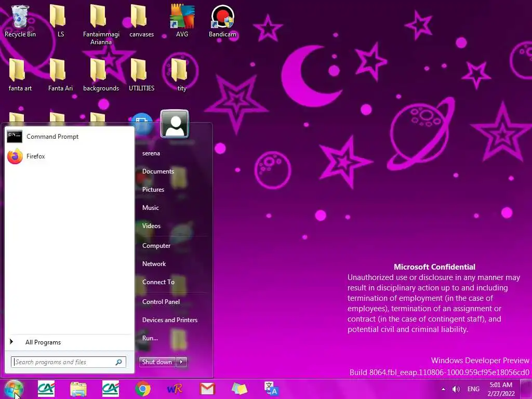This screenshot has height=399, width=532.
Task: Open the Recycle Bin desktop icon
Action: point(20,21)
